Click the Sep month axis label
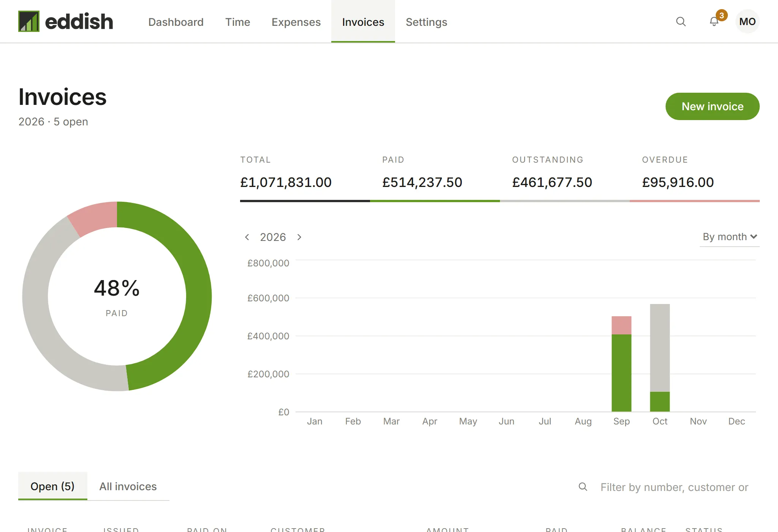The height and width of the screenshot is (532, 778). pyautogui.click(x=621, y=421)
